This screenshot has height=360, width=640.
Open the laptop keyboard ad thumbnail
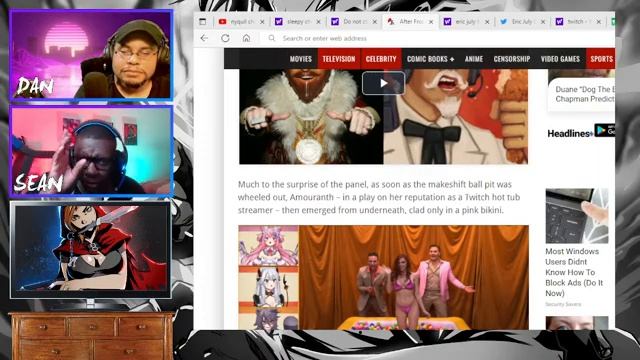click(x=577, y=216)
